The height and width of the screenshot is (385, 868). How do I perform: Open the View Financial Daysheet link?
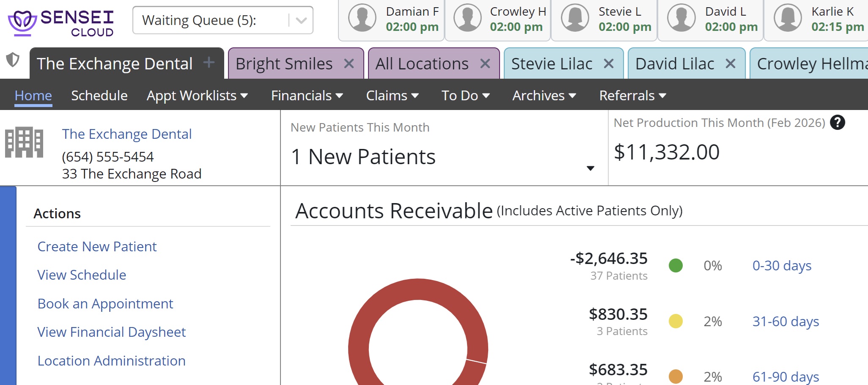[x=111, y=332]
